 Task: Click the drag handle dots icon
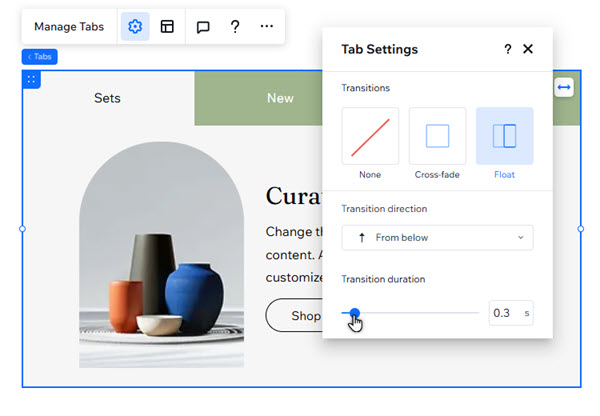coord(31,80)
